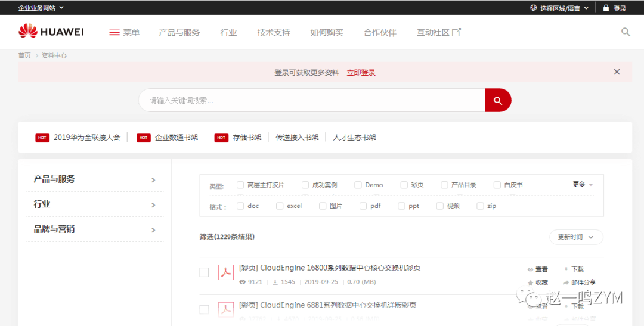Open the 企业数通书架 link
Screen dimensions: 644x326
pyautogui.click(x=177, y=138)
